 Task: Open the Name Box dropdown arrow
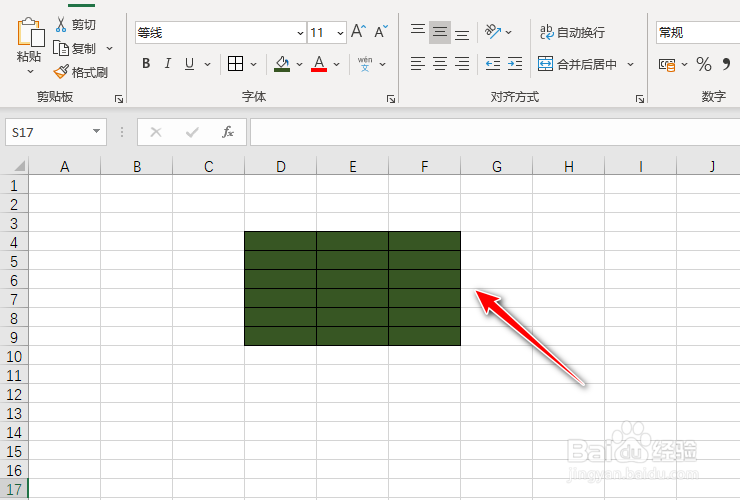[96, 131]
